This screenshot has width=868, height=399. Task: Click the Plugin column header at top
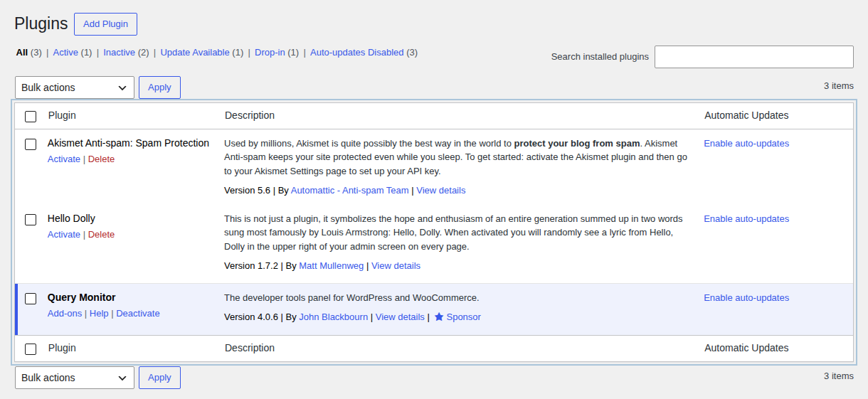[x=62, y=115]
